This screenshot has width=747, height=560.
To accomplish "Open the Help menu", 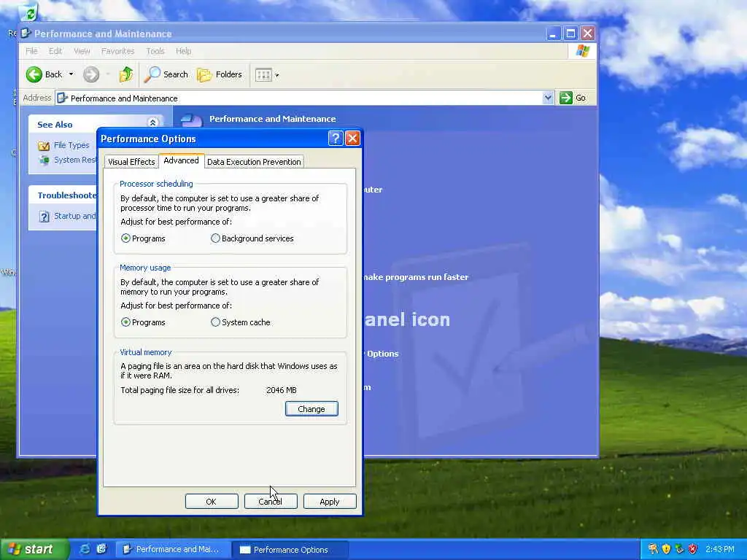I will (183, 51).
